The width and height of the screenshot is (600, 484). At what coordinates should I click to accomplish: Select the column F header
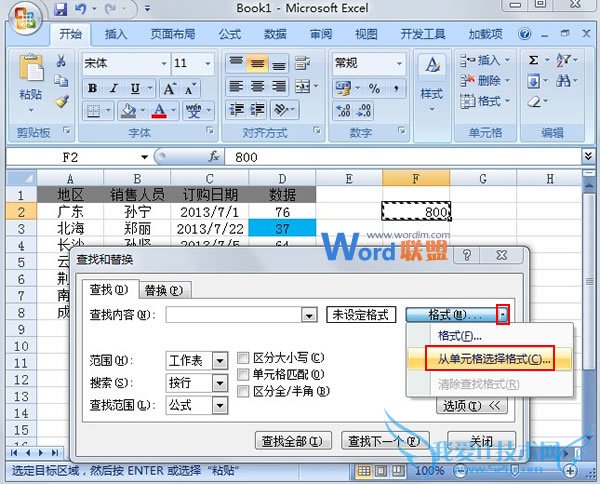(416, 179)
